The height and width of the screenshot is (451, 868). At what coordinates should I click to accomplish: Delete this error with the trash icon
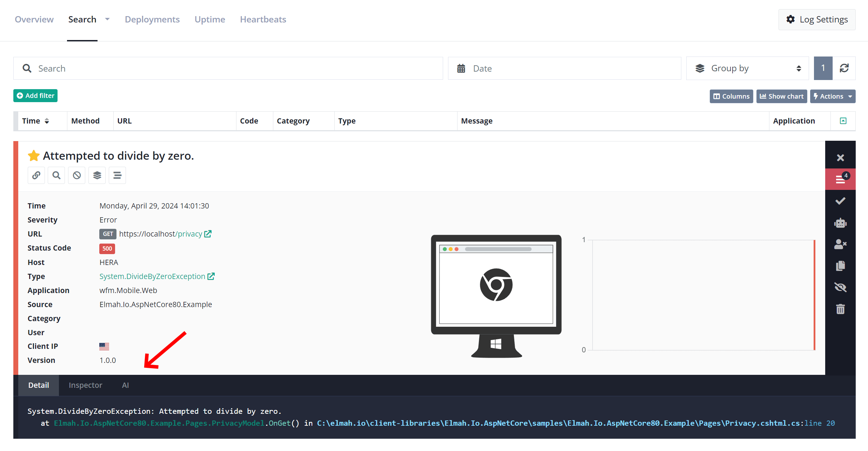point(841,309)
